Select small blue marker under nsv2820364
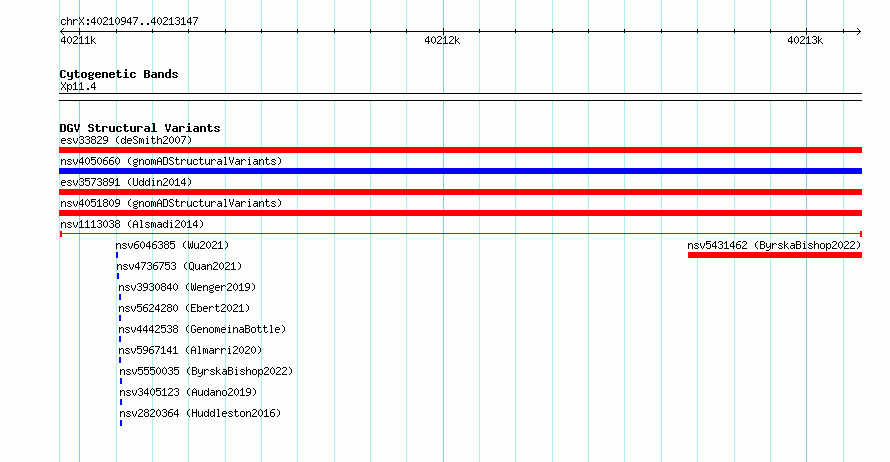Image resolution: width=890 pixels, height=462 pixels. (x=121, y=423)
